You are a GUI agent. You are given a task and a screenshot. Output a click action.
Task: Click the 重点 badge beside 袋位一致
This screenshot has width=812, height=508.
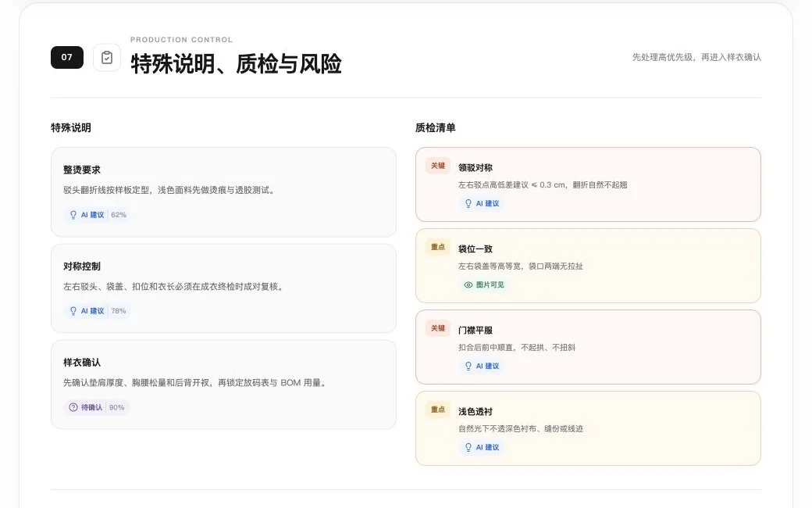pyautogui.click(x=438, y=247)
